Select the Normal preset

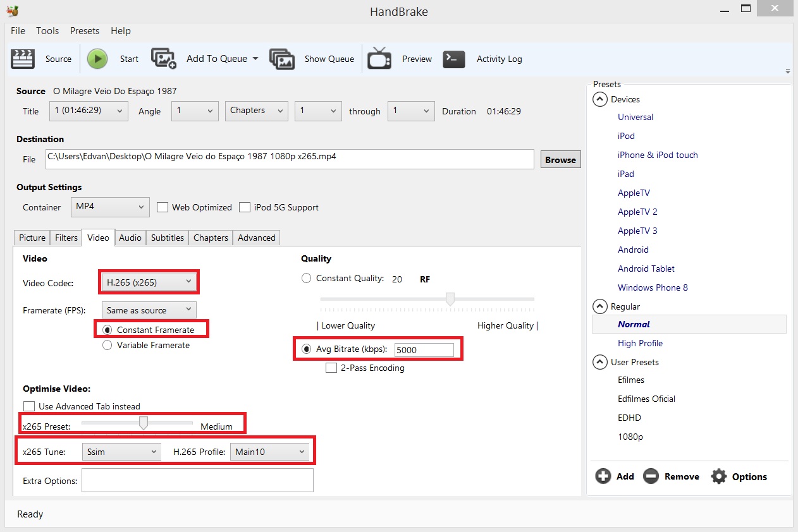pos(689,324)
